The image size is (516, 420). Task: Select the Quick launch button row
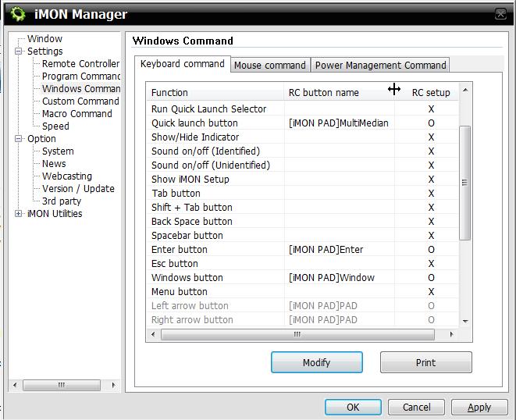194,123
